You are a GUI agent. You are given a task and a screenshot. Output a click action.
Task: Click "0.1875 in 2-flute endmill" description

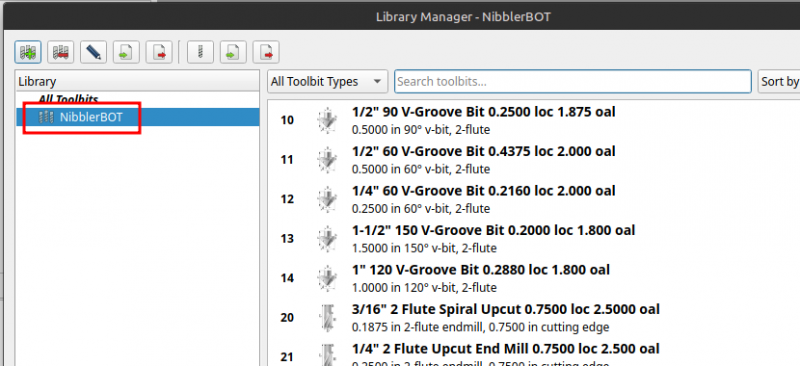point(481,327)
